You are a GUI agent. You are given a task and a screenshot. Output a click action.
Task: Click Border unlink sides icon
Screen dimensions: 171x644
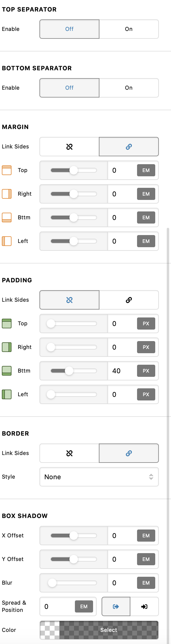click(x=69, y=453)
